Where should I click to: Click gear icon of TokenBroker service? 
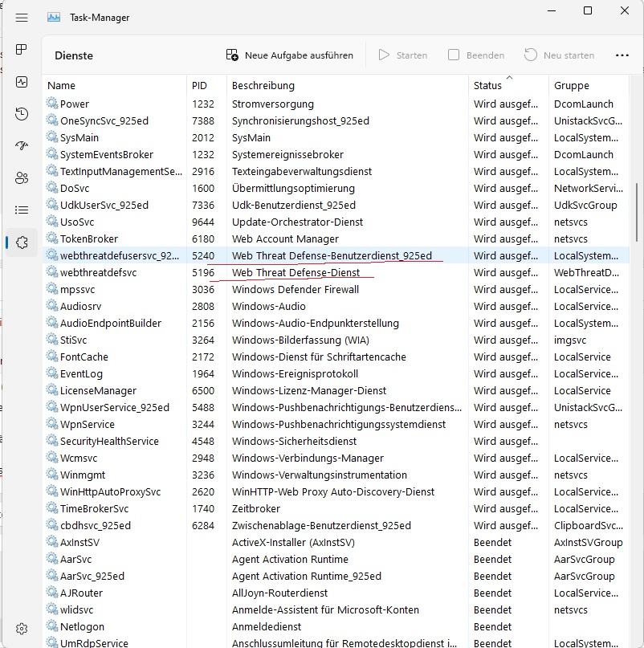pos(52,238)
